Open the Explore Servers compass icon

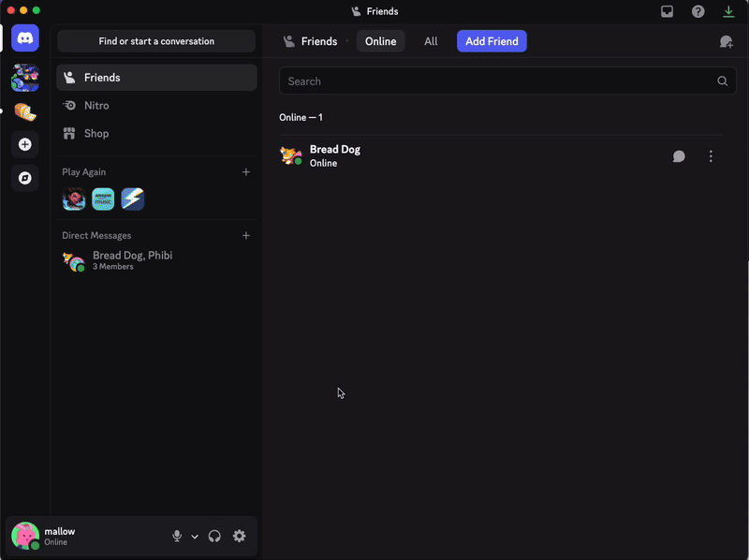coord(24,177)
